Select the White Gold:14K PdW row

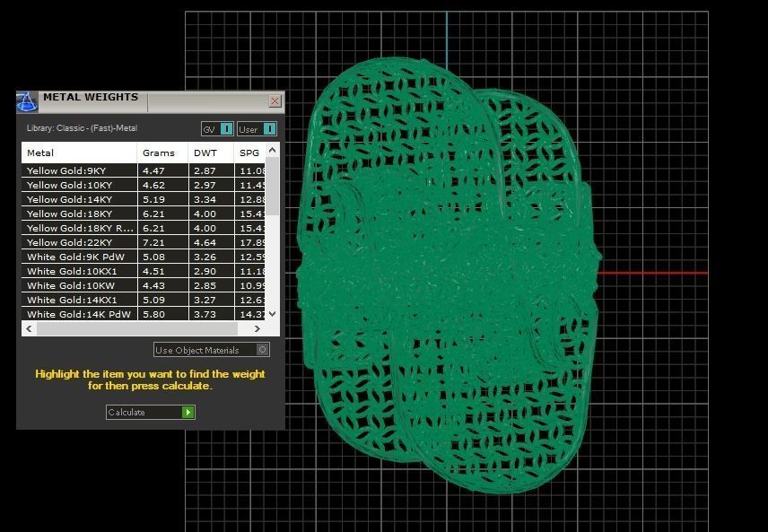[x=144, y=314]
